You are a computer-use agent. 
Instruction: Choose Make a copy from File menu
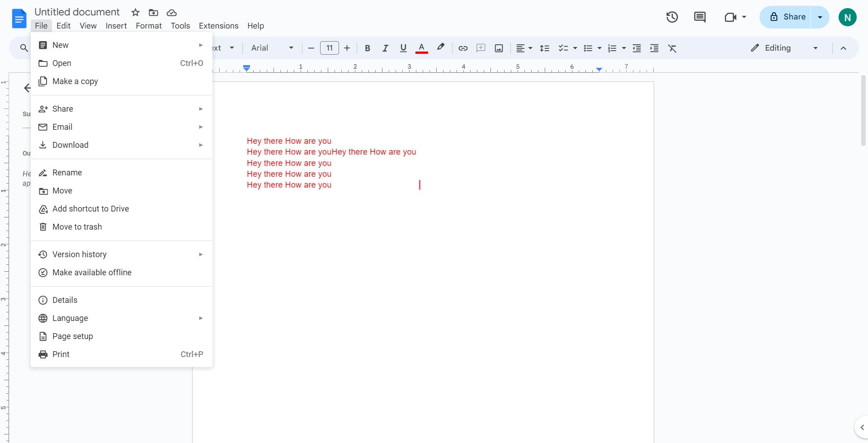[x=75, y=81]
